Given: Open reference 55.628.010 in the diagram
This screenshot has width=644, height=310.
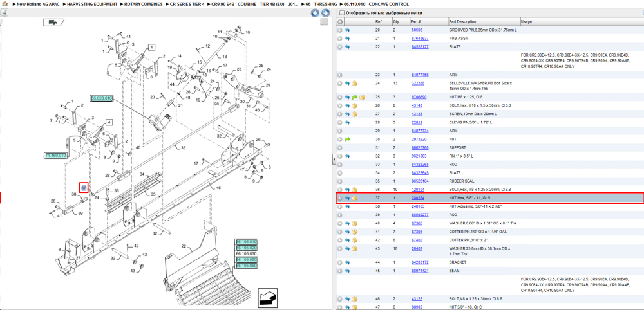Looking at the screenshot, I should coord(102,98).
